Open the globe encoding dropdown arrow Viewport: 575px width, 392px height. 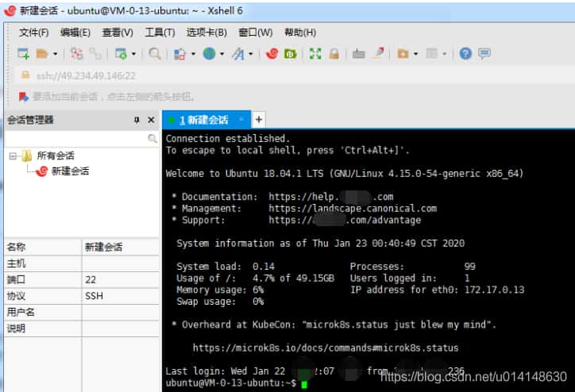[x=222, y=55]
